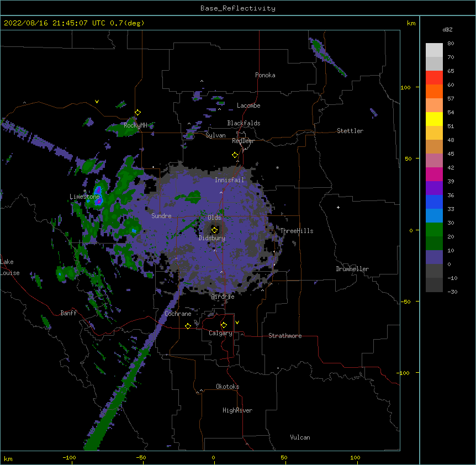
Task: Click the yellow v marker northwest of RockyMH
Action: [97, 102]
